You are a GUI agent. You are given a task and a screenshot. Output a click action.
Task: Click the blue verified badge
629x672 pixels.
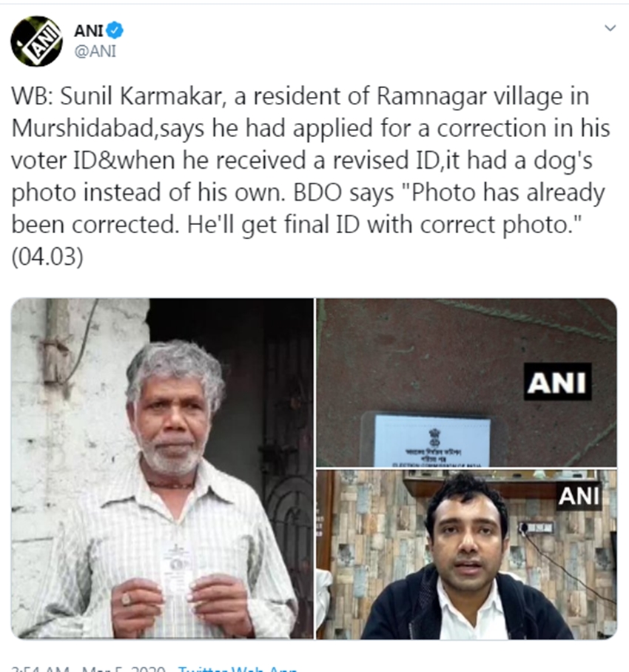tap(115, 30)
